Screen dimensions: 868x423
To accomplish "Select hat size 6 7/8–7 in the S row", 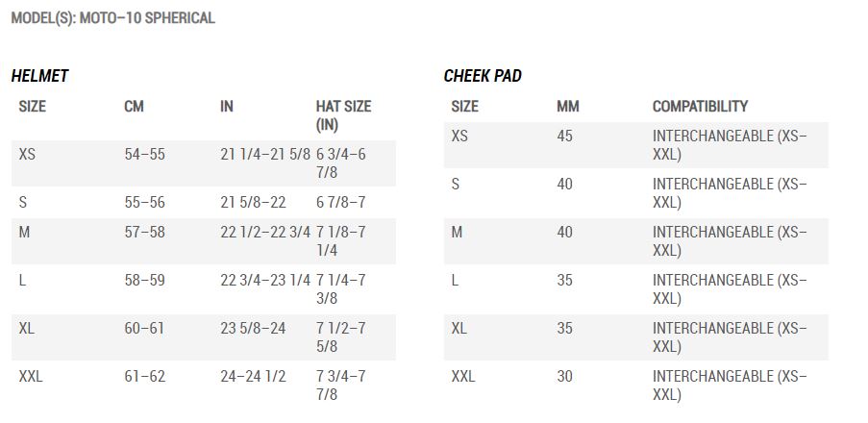I will tap(341, 203).
